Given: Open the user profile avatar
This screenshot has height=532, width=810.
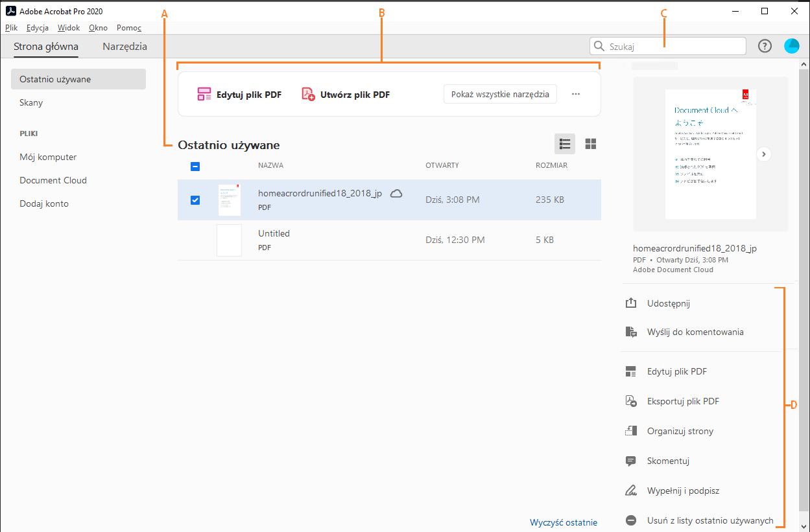Looking at the screenshot, I should 792,46.
